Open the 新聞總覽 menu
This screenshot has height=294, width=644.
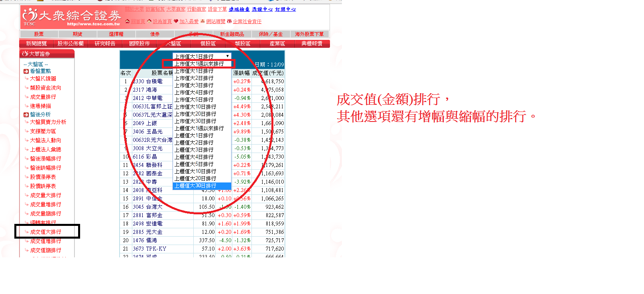(36, 44)
